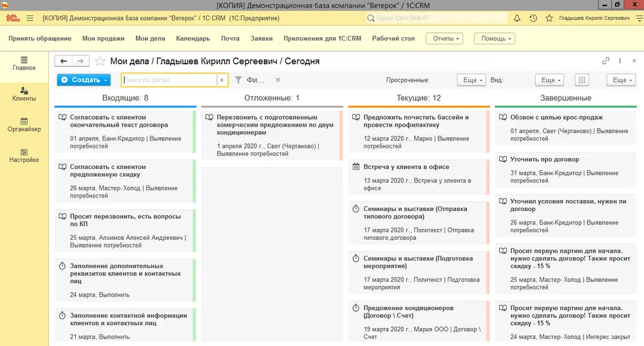The width and height of the screenshot is (644, 346).
Task: Click stopwatch icon of Заполнение дополнительных реквизитов card
Action: coord(62,266)
